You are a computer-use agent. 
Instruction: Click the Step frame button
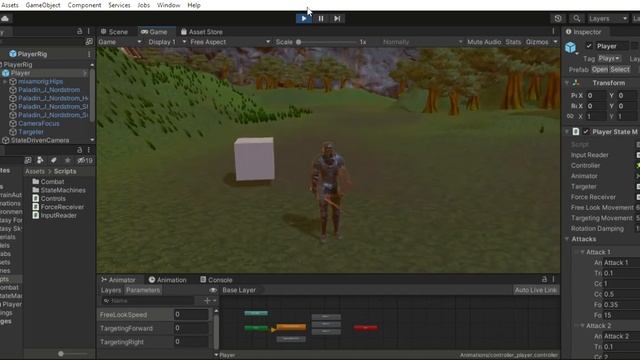tap(337, 18)
